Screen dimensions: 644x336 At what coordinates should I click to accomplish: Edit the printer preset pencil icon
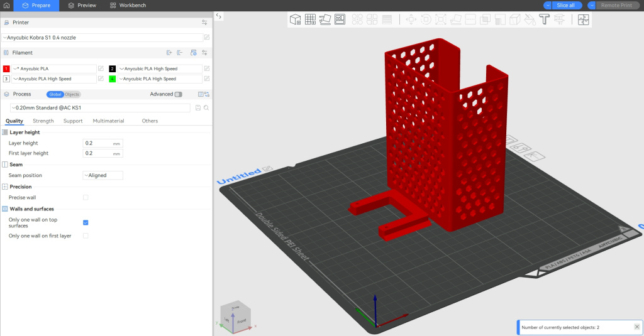coord(207,37)
